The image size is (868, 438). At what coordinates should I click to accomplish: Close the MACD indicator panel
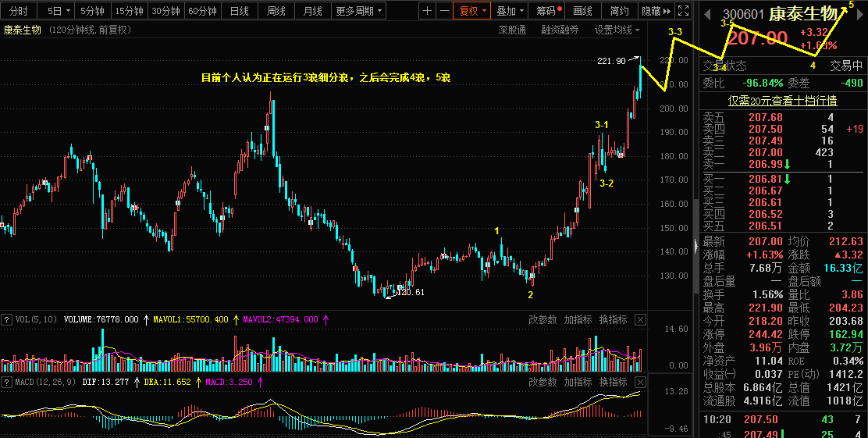click(x=640, y=382)
